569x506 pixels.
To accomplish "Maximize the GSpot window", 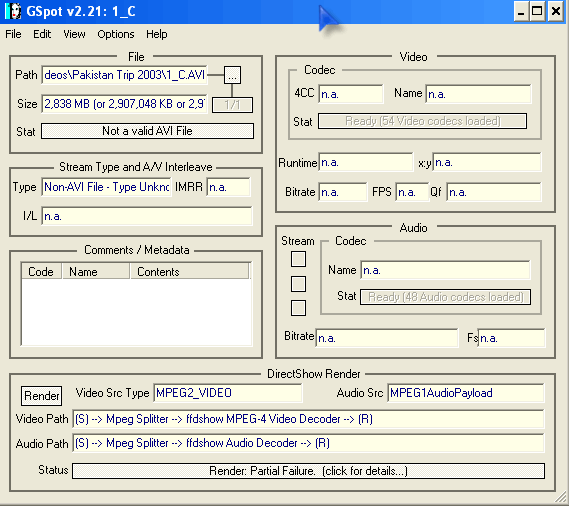I will tap(537, 12).
